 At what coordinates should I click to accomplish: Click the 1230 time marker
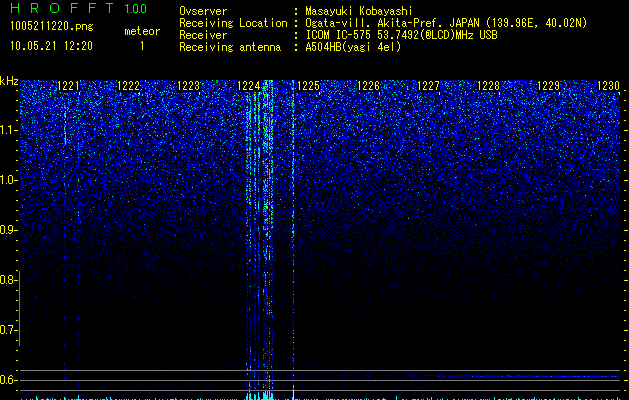click(609, 86)
